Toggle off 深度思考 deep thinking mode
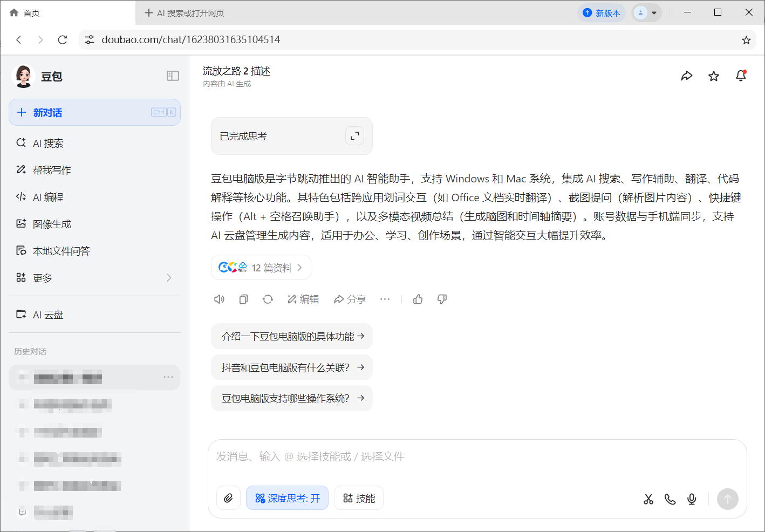The width and height of the screenshot is (765, 532). 287,497
